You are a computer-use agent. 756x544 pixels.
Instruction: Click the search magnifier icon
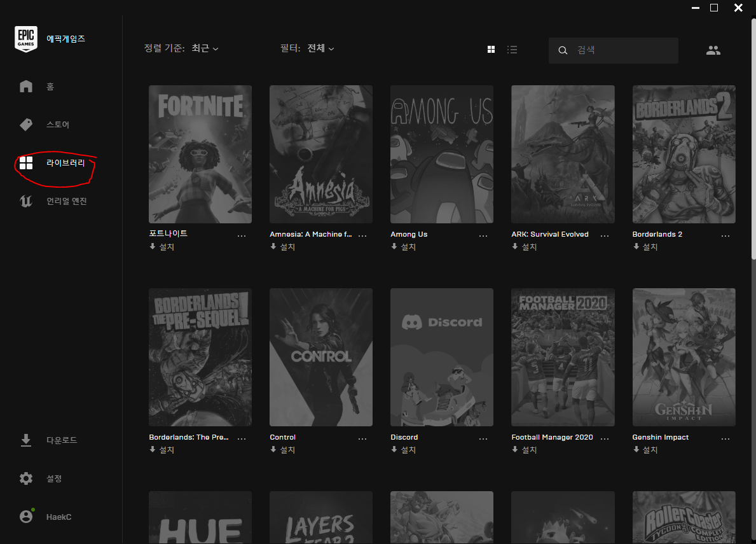point(563,50)
